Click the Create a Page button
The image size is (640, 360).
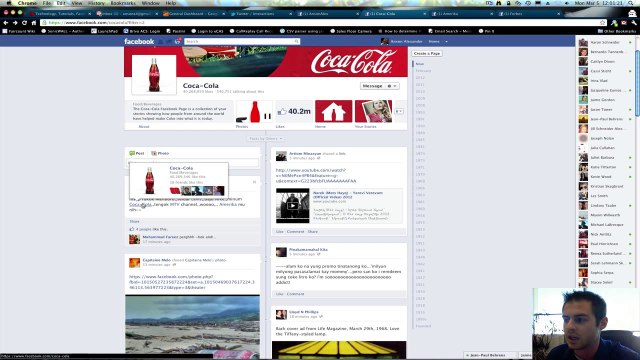(x=427, y=53)
